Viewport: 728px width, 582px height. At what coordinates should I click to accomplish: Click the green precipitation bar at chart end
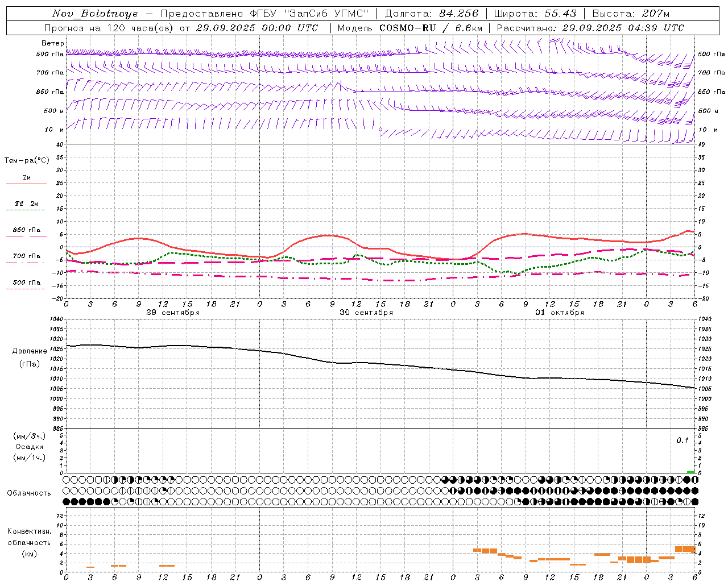690,472
